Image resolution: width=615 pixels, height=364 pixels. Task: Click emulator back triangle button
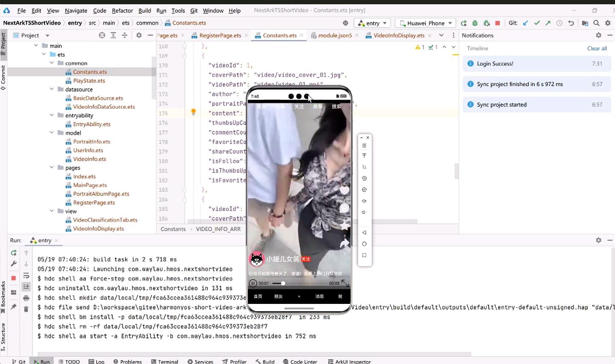coord(364,233)
